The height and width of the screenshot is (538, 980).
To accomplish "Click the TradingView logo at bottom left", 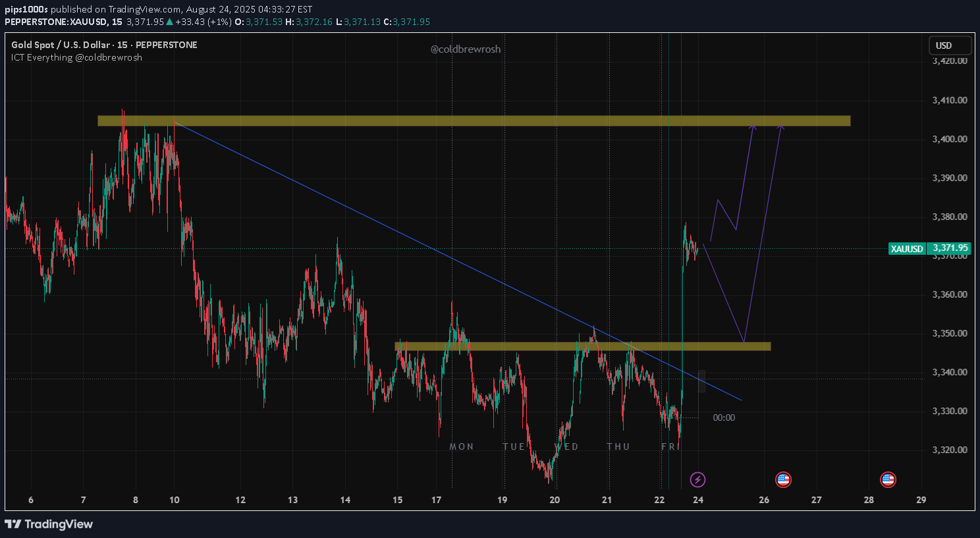I will (49, 524).
